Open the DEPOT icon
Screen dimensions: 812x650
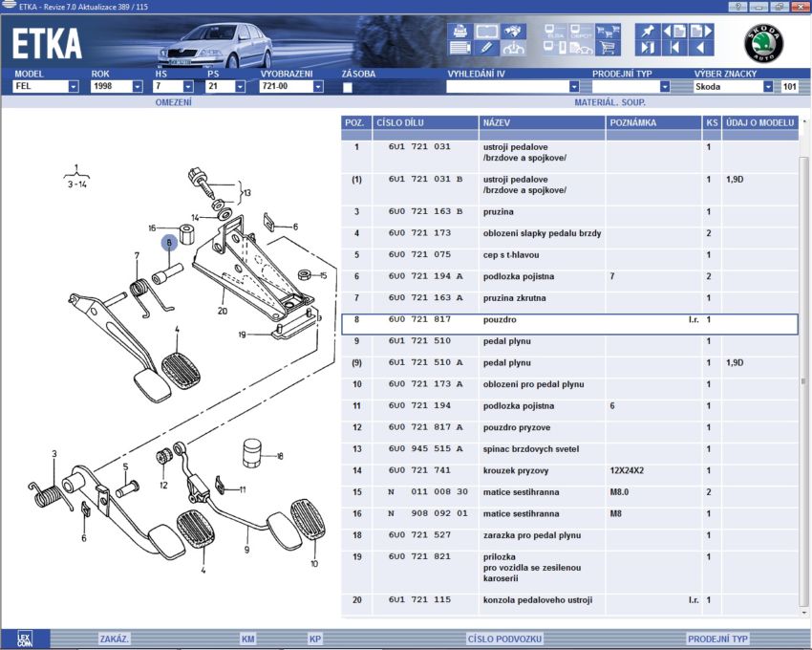pyautogui.click(x=581, y=32)
